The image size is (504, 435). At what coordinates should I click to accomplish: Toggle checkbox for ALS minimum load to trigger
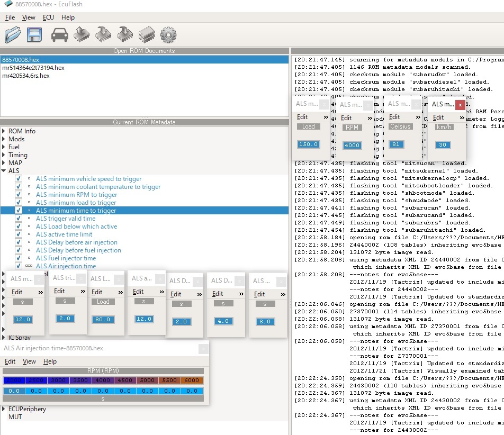tap(19, 202)
